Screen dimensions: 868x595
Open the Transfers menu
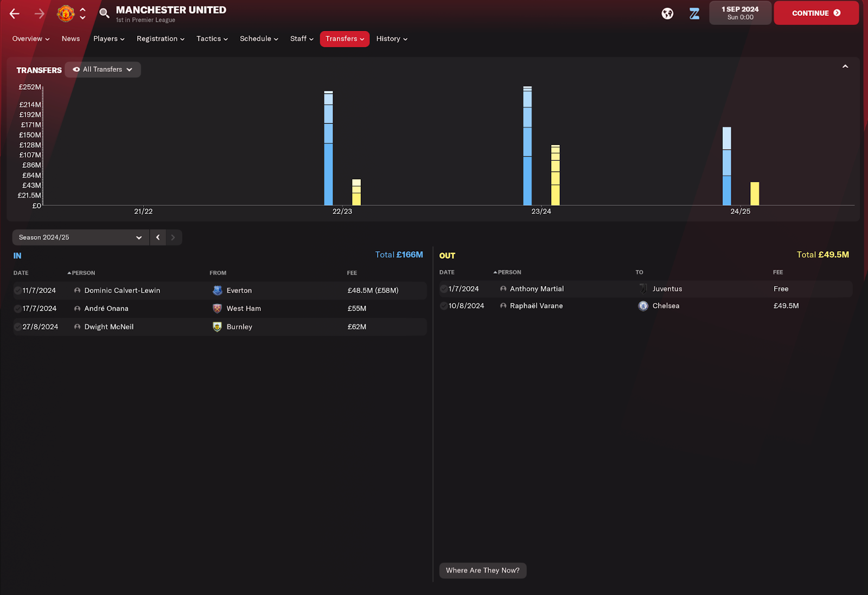click(344, 39)
